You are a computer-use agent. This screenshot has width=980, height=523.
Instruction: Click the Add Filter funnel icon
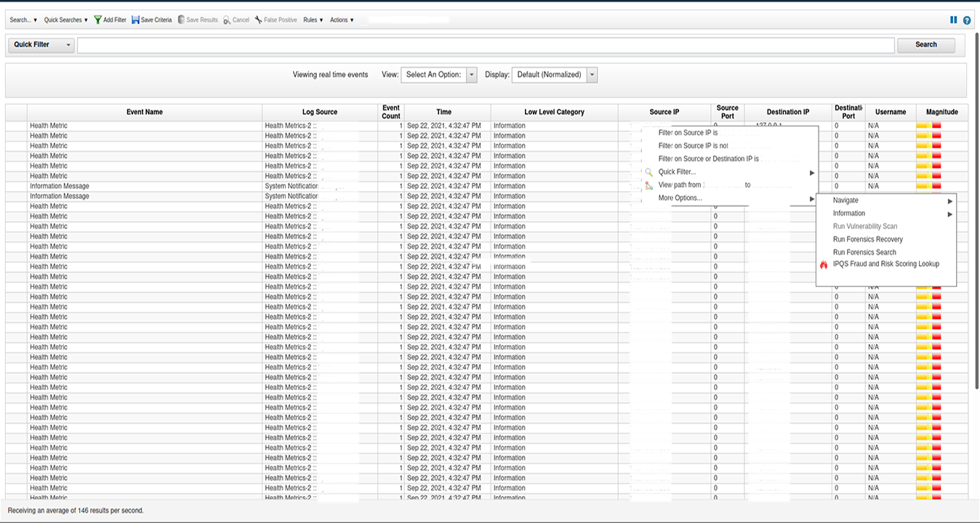click(x=97, y=20)
